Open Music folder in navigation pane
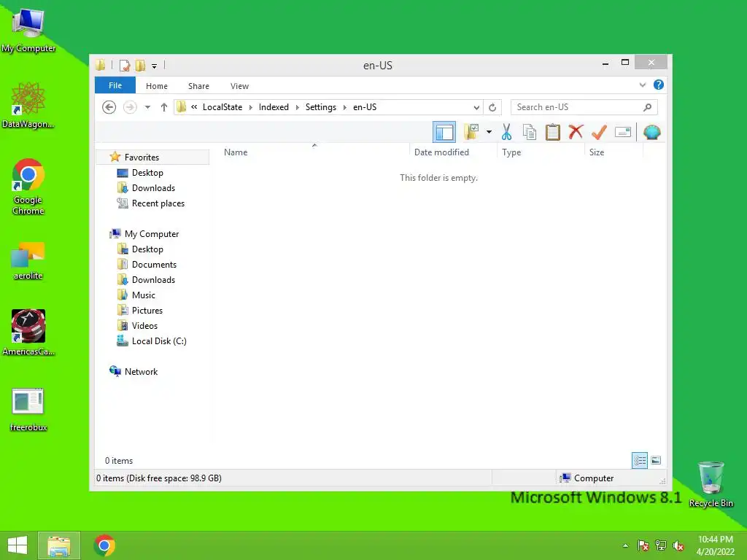This screenshot has width=747, height=560. coord(144,295)
